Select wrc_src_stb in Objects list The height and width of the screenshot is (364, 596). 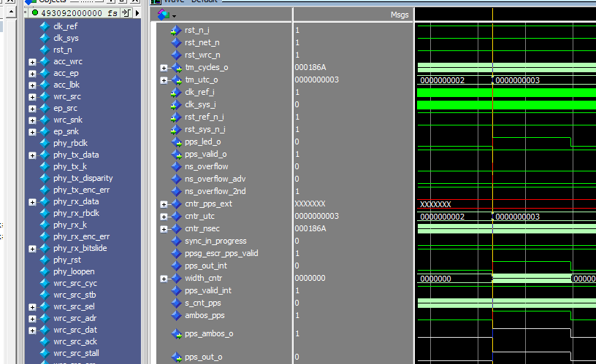pyautogui.click(x=74, y=295)
